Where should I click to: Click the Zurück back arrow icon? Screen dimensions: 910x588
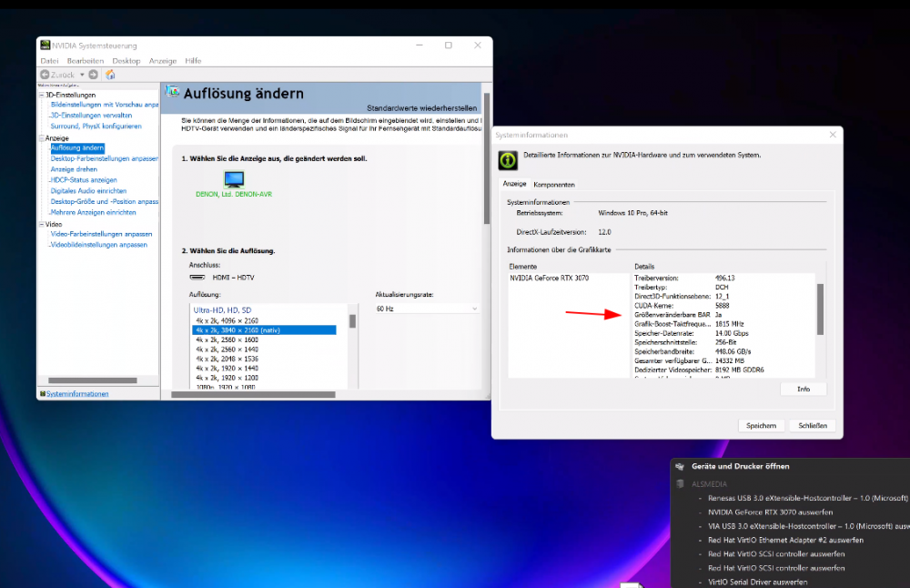point(45,75)
